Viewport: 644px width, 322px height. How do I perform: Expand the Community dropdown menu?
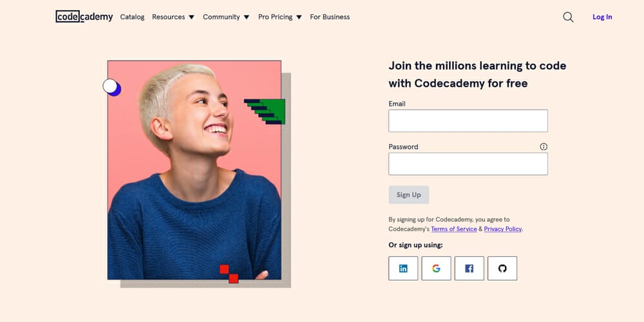(225, 17)
